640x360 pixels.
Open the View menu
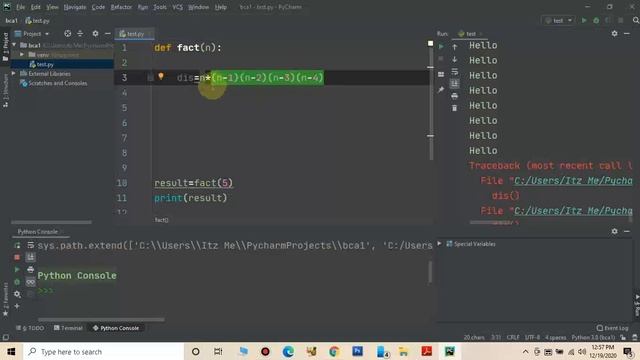coord(52,7)
